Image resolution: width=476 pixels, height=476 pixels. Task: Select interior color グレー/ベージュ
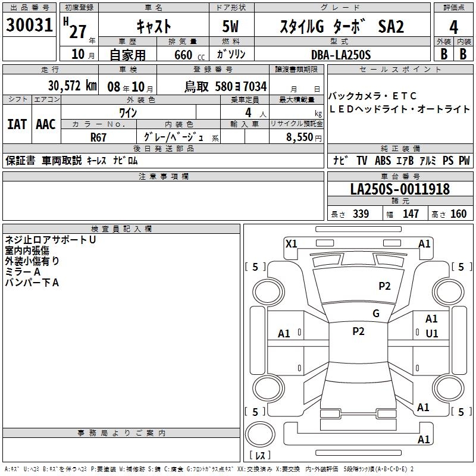point(174,137)
